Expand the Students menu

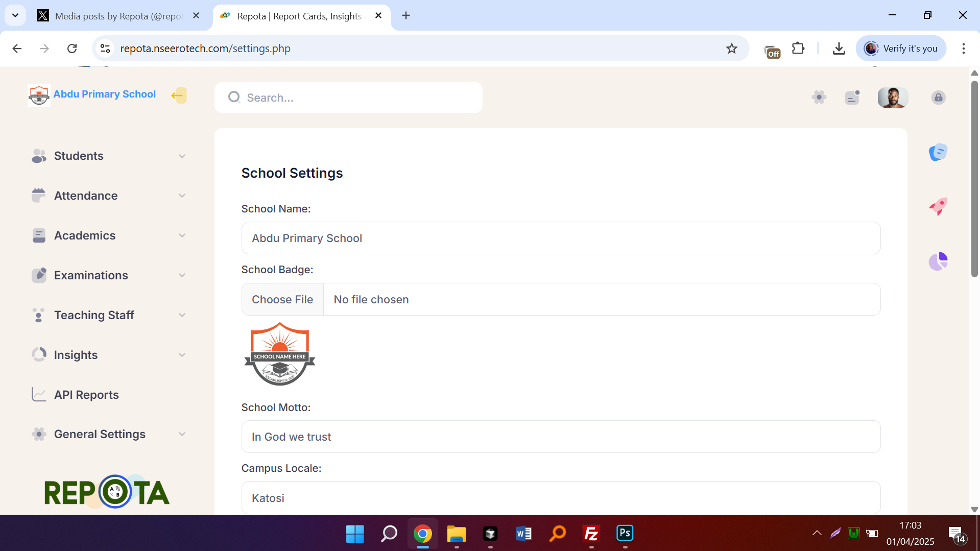tap(108, 156)
